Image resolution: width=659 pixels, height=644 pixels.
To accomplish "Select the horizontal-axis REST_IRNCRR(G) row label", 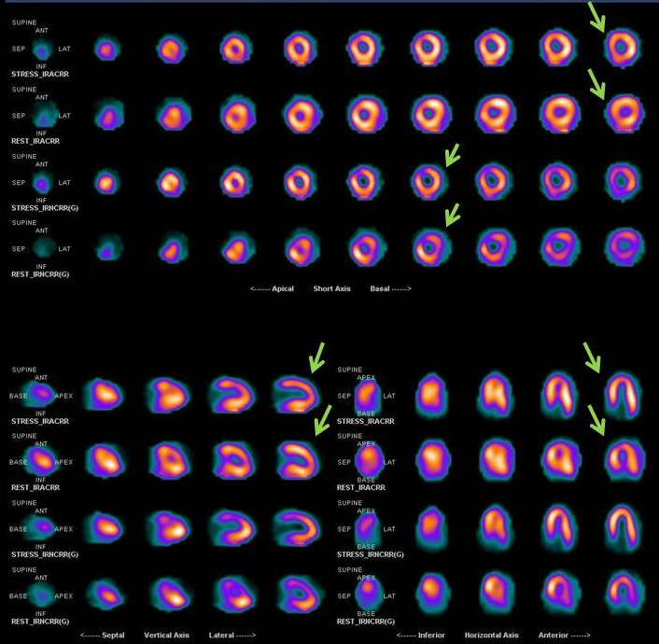I will (365, 622).
